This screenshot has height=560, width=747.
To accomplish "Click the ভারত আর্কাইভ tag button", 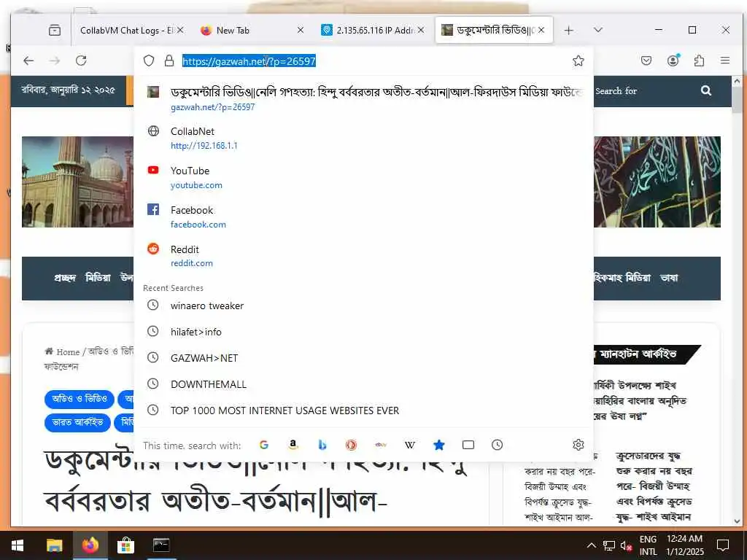I will coord(77,422).
